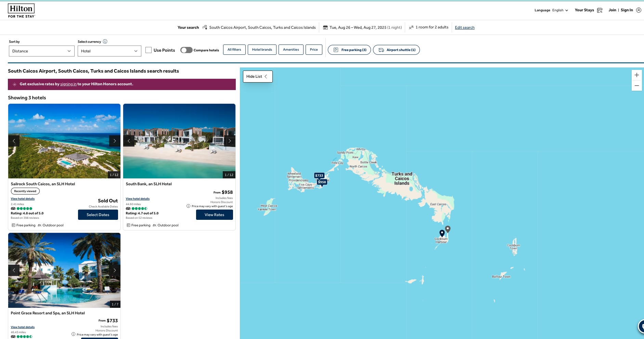Viewport: 644px width, 339px height.
Task: Open the Hotel brands filter
Action: [x=262, y=50]
